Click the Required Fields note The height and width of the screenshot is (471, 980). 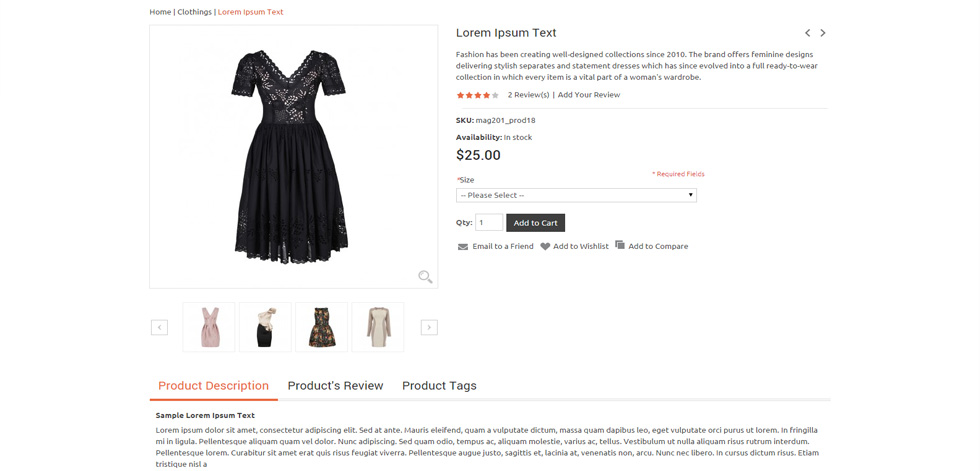click(678, 174)
